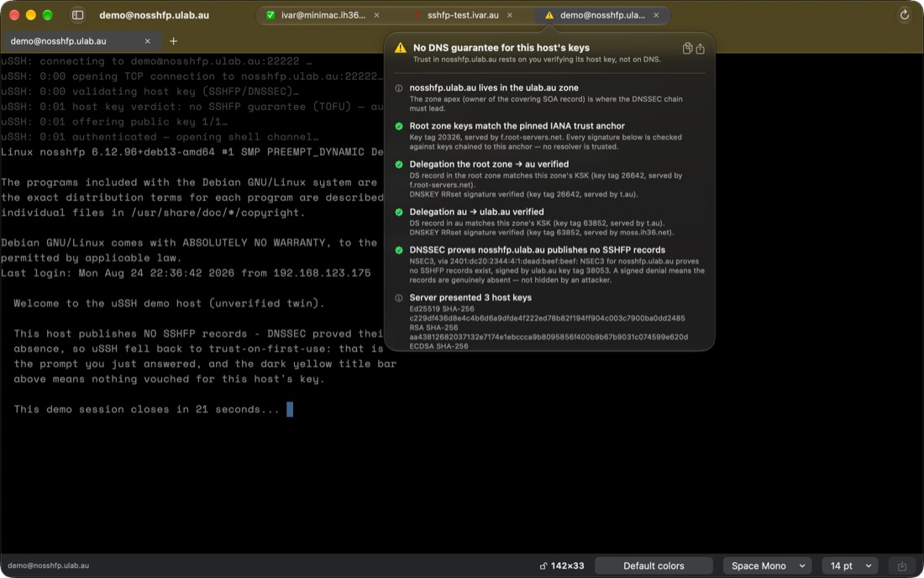Screen dimensions: 924x578
Task: Click the green check beside 'root zone → au verified'
Action: [399, 165]
